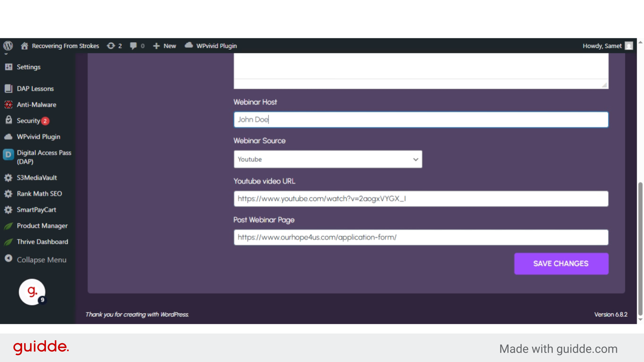644x362 pixels.
Task: Click the WordPress link in footer
Action: 174,314
